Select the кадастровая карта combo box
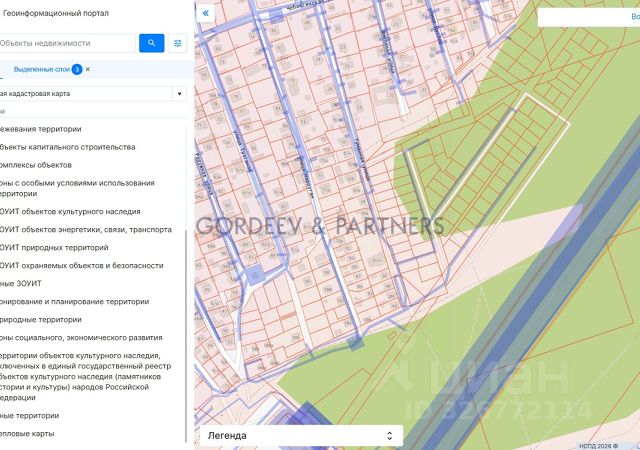Image resolution: width=640 pixels, height=450 pixels. click(x=93, y=94)
